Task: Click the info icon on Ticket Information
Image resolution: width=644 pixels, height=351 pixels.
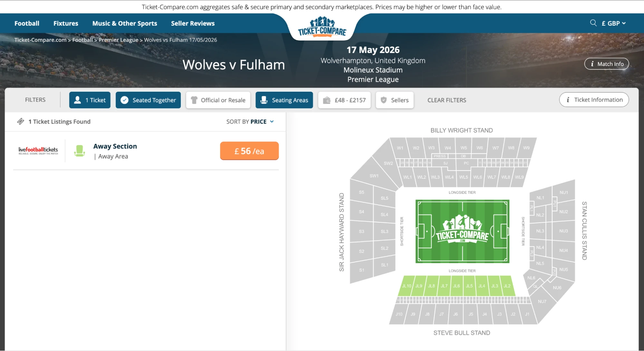Action: pos(568,100)
